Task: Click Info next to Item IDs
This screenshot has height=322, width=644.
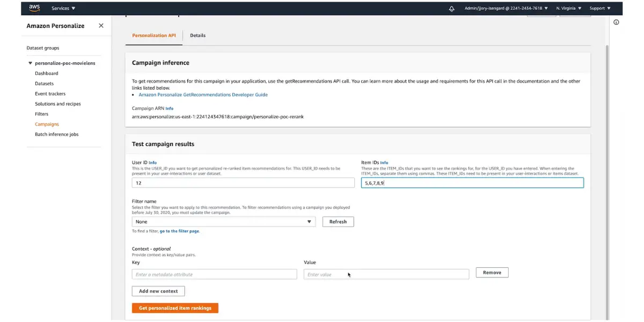Action: coord(384,163)
